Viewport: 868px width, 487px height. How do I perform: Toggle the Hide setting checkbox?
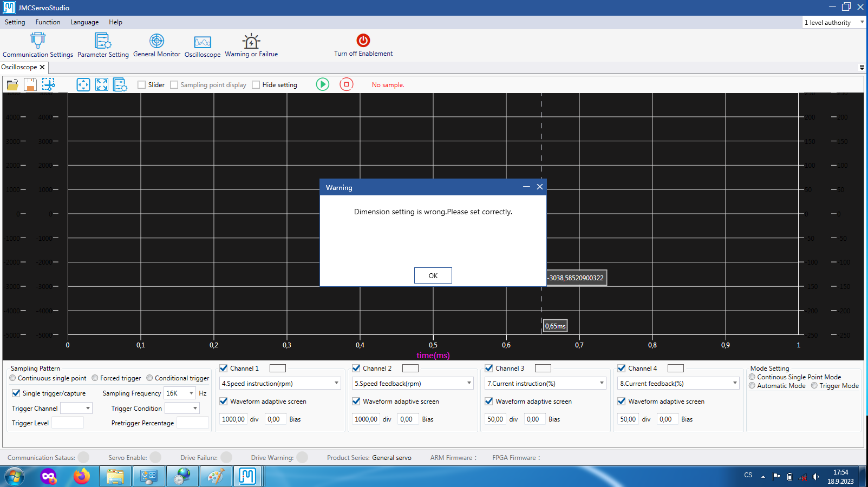[x=256, y=85]
